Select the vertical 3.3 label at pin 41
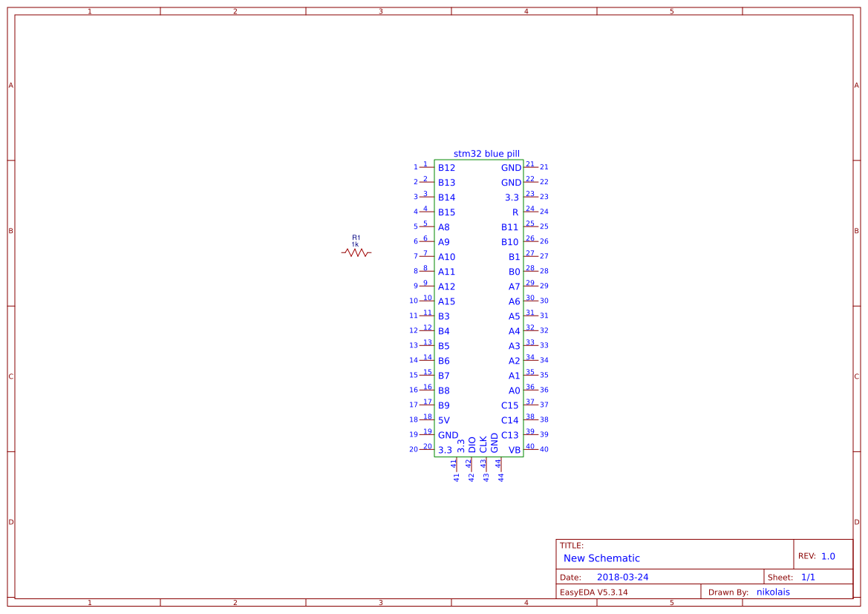Screen dimensions: 868x614 (x=461, y=446)
